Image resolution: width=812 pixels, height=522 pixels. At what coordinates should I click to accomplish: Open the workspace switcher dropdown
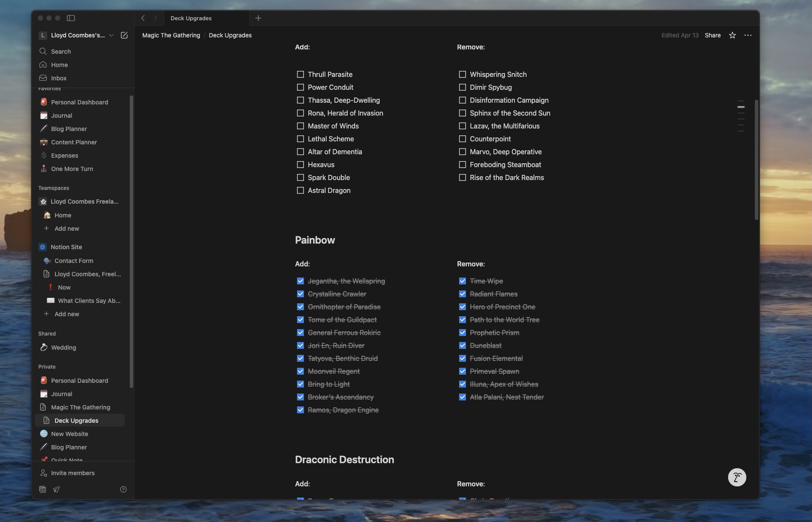[x=111, y=35]
